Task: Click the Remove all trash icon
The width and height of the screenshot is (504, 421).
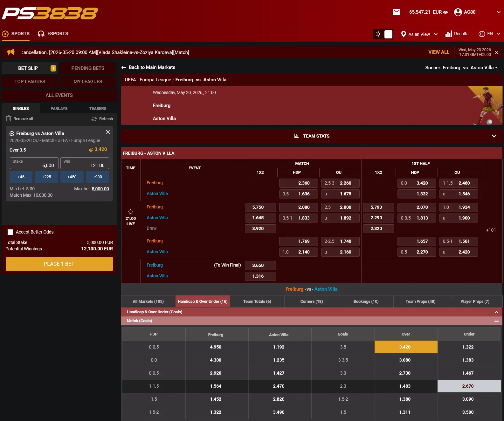Action: click(9, 119)
